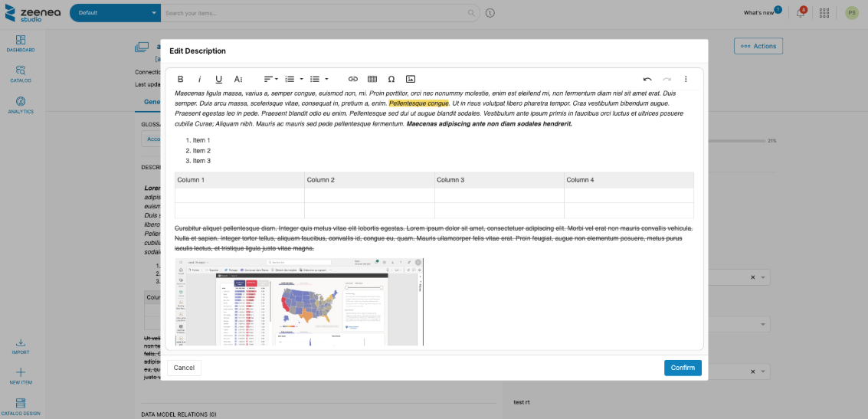Click the highlighted 'Pellentesque congue' text
868x419 pixels.
tap(418, 103)
